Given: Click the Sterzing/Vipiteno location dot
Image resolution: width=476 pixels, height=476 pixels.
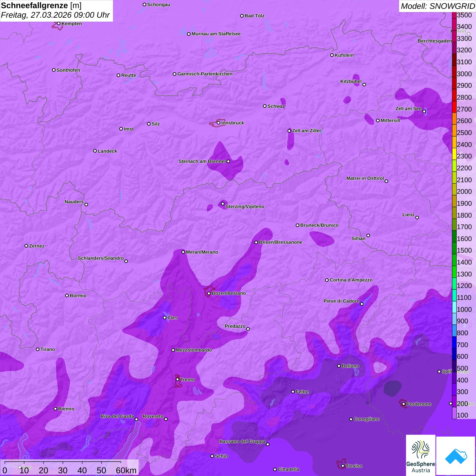Looking at the screenshot, I should 223,204.
